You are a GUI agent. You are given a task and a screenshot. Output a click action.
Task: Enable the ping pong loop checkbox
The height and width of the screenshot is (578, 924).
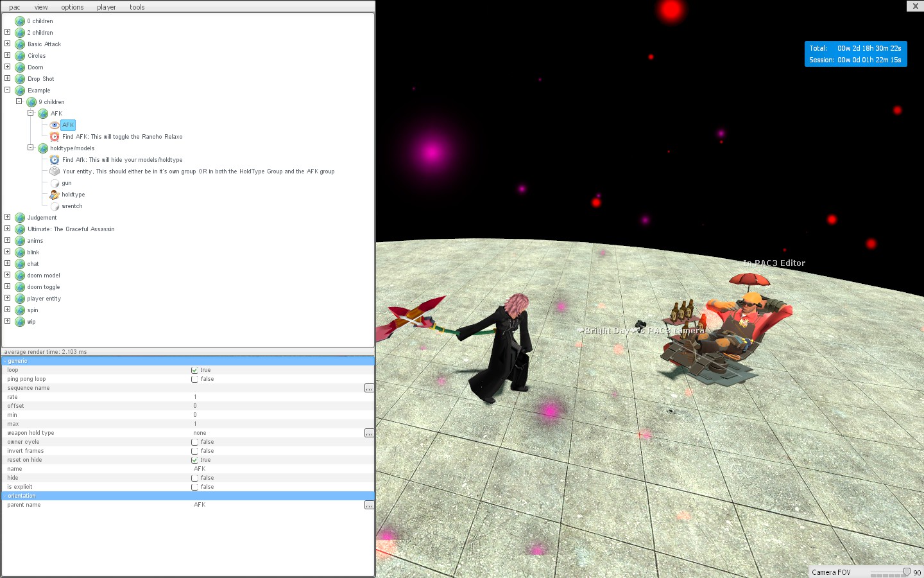pos(194,379)
